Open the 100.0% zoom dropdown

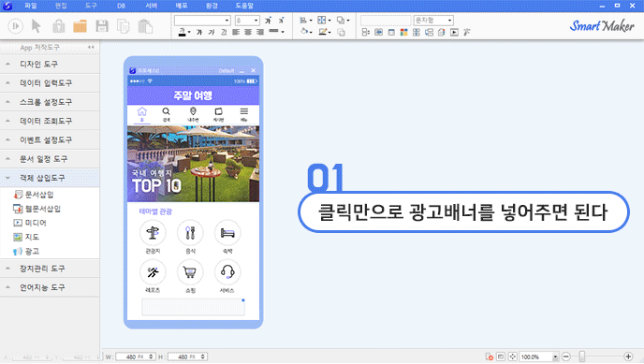(555, 357)
